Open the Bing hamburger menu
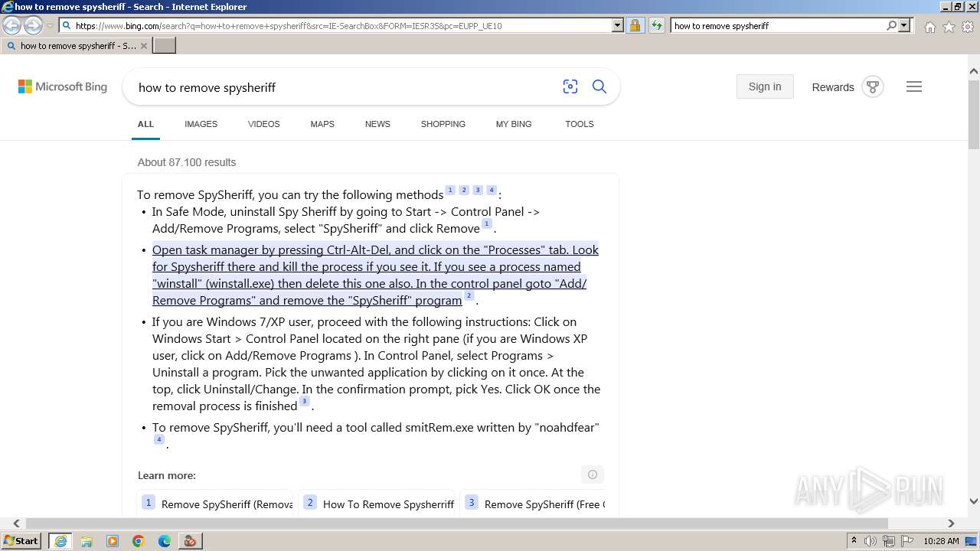The image size is (980, 551). [x=914, y=86]
